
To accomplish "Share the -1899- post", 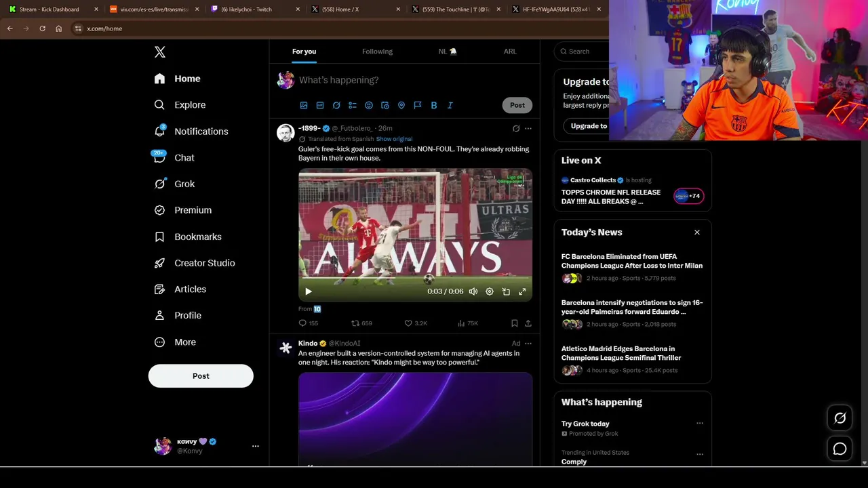I will pos(528,323).
